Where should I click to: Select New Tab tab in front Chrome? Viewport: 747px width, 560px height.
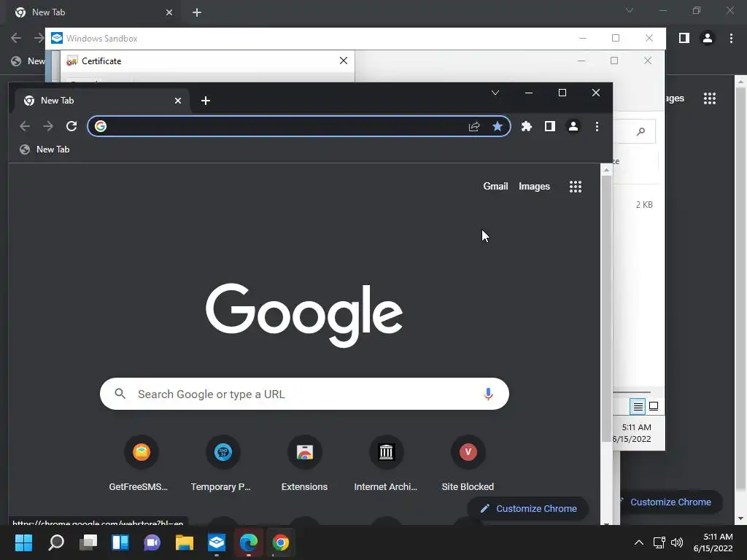pyautogui.click(x=102, y=101)
